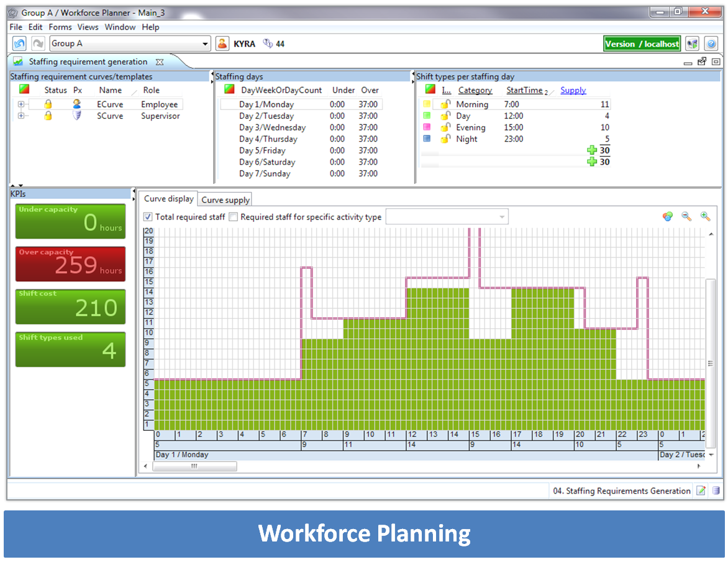
Task: Click the Under capacity KPI tile
Action: [71, 221]
